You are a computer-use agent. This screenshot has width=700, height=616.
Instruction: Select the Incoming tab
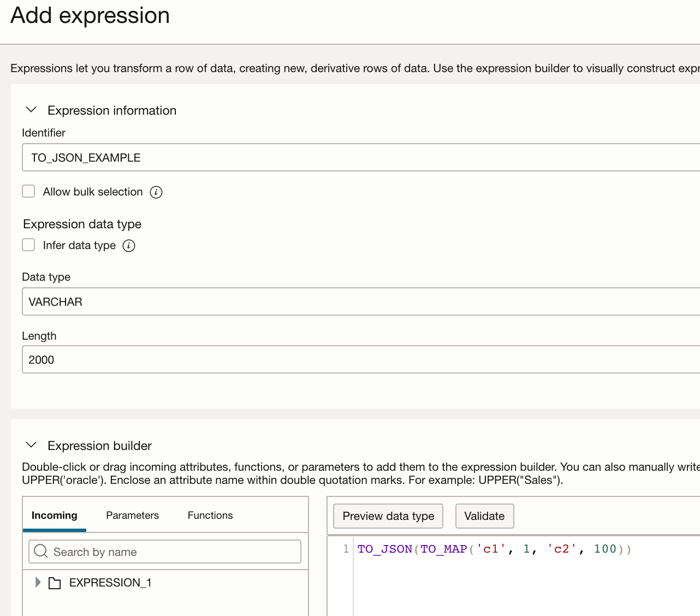(x=55, y=515)
